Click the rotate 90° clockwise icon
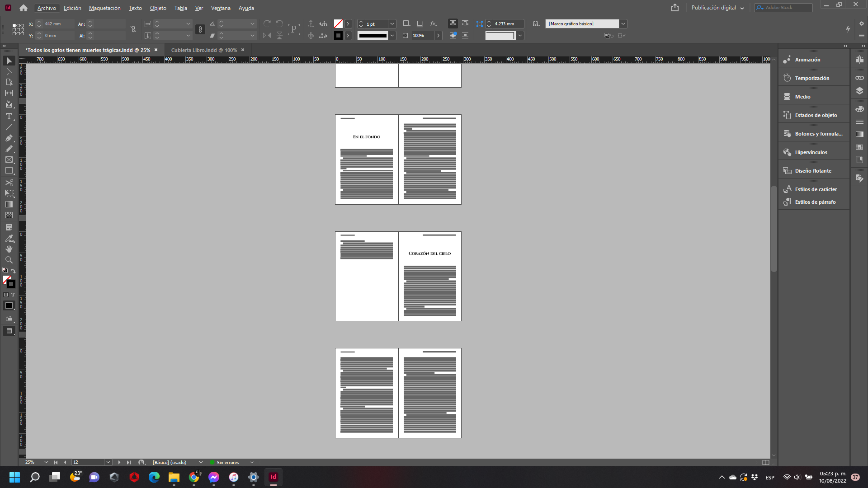Screen dimensions: 868x488 tap(267, 23)
